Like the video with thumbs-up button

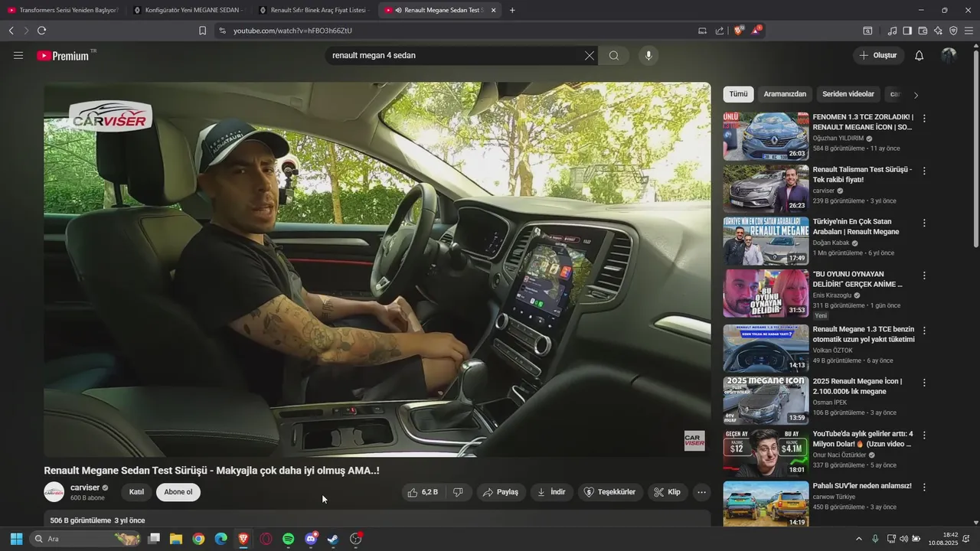tap(423, 492)
